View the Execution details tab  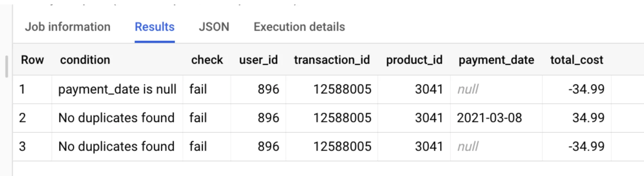tap(299, 27)
